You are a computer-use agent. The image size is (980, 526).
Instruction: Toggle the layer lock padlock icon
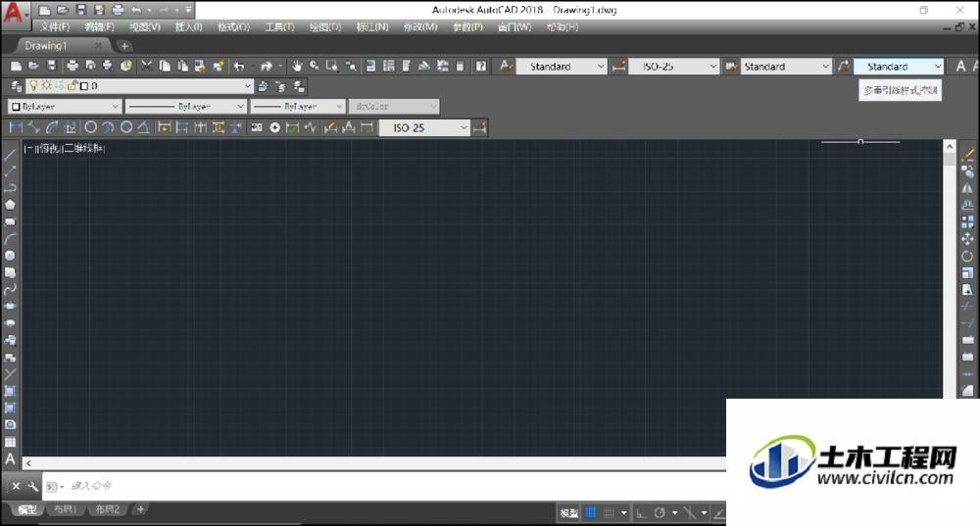[73, 85]
